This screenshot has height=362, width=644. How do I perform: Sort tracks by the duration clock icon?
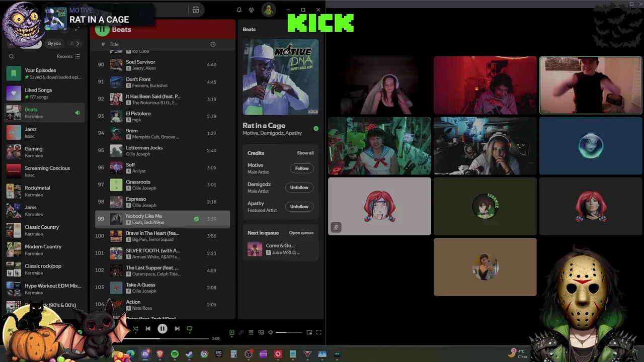213,44
